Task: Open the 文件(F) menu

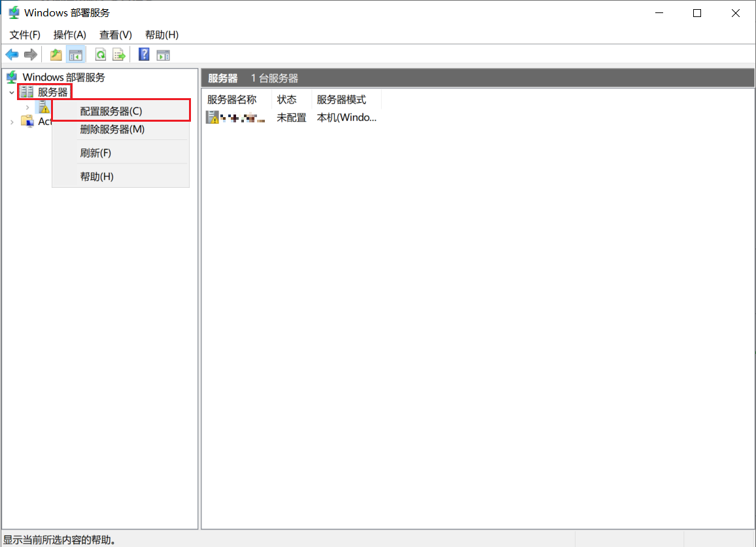Action: pyautogui.click(x=25, y=35)
